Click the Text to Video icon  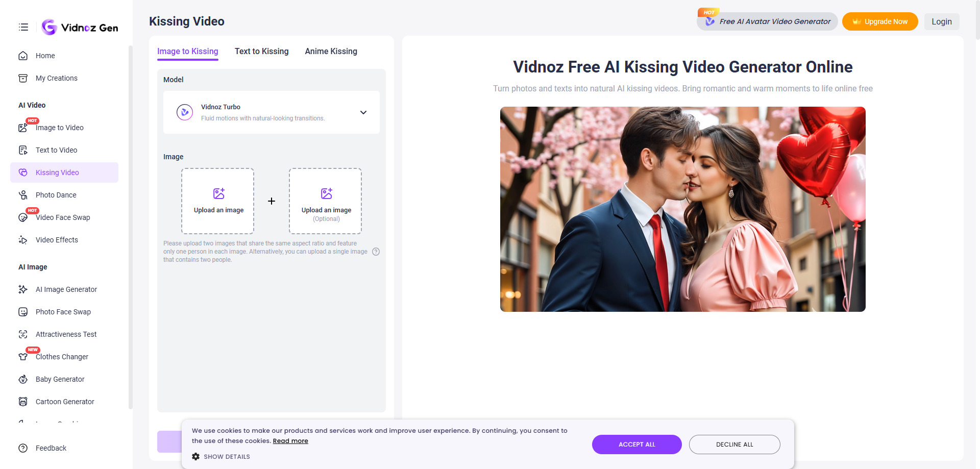click(23, 150)
